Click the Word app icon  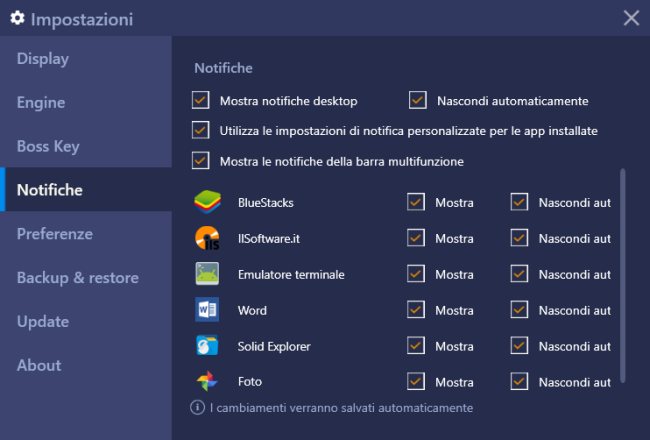coord(207,310)
